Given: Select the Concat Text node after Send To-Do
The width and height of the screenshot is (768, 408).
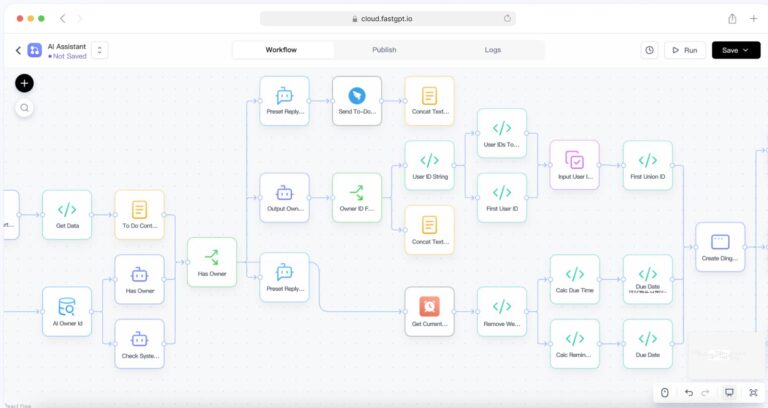Looking at the screenshot, I should coord(430,101).
